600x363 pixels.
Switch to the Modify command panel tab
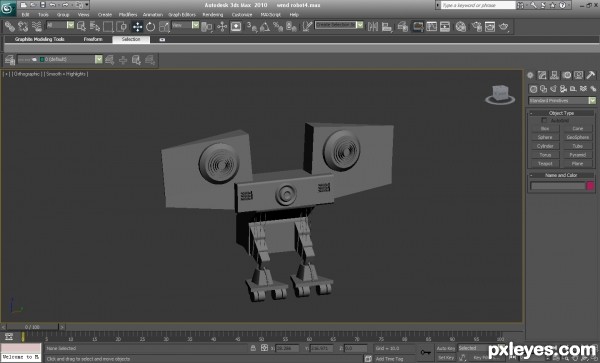pos(542,75)
